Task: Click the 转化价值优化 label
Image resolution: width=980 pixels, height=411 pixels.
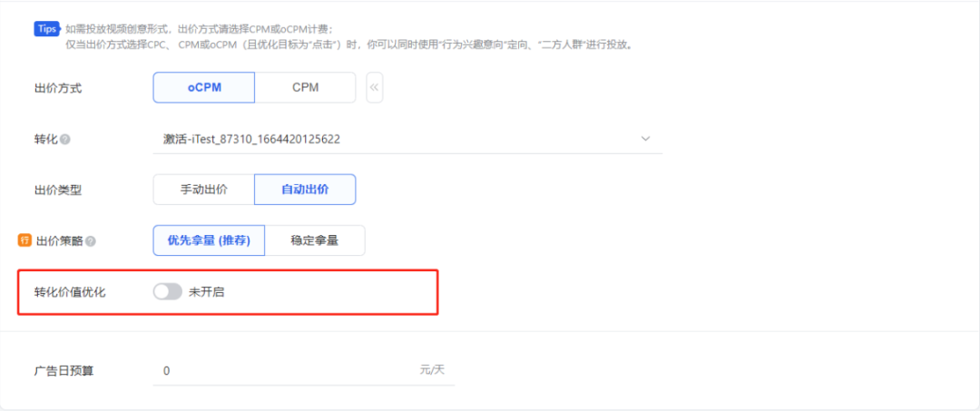Action: [x=69, y=292]
